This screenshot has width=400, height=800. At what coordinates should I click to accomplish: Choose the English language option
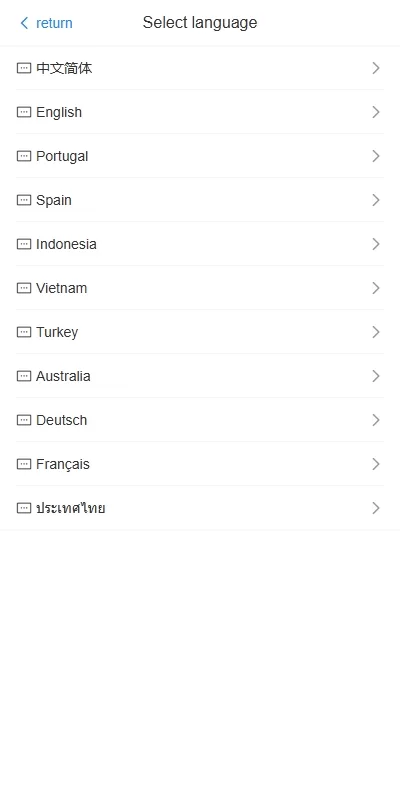(x=200, y=112)
